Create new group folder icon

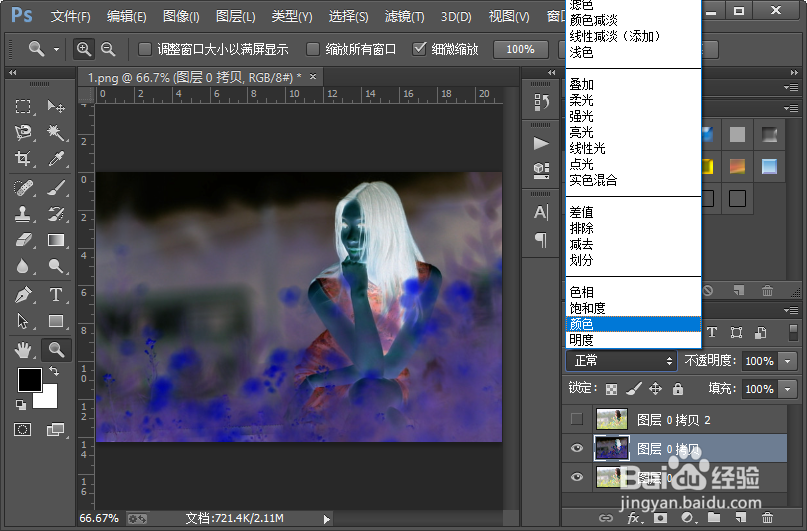(714, 518)
